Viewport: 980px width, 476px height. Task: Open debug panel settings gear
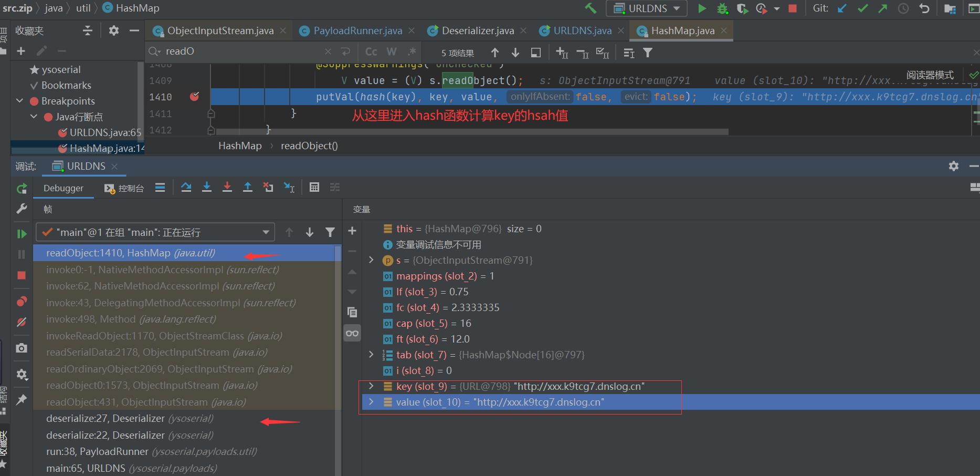[x=954, y=166]
